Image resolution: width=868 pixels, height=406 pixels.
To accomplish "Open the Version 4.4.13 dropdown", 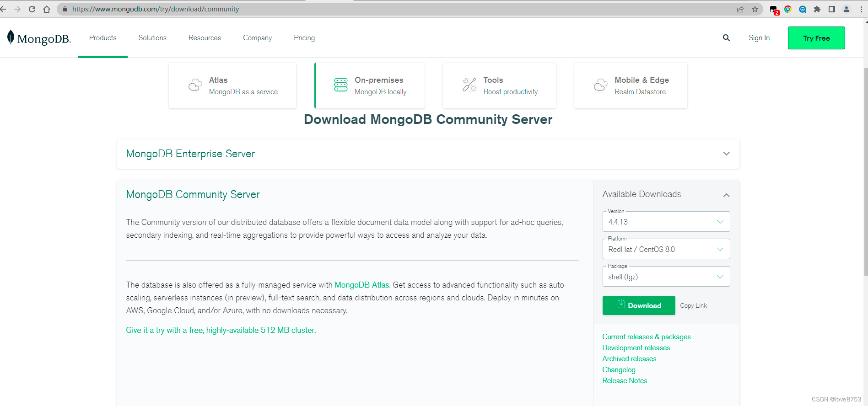I will click(x=666, y=222).
